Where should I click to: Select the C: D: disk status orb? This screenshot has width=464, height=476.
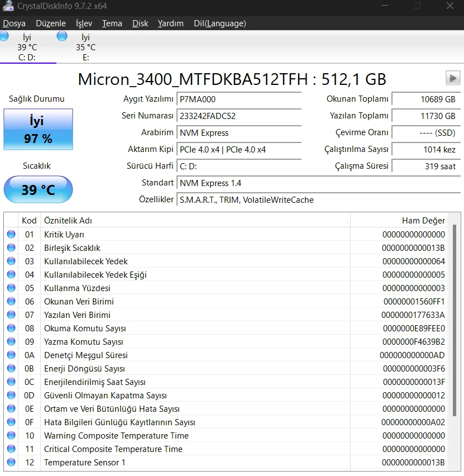tap(4, 36)
